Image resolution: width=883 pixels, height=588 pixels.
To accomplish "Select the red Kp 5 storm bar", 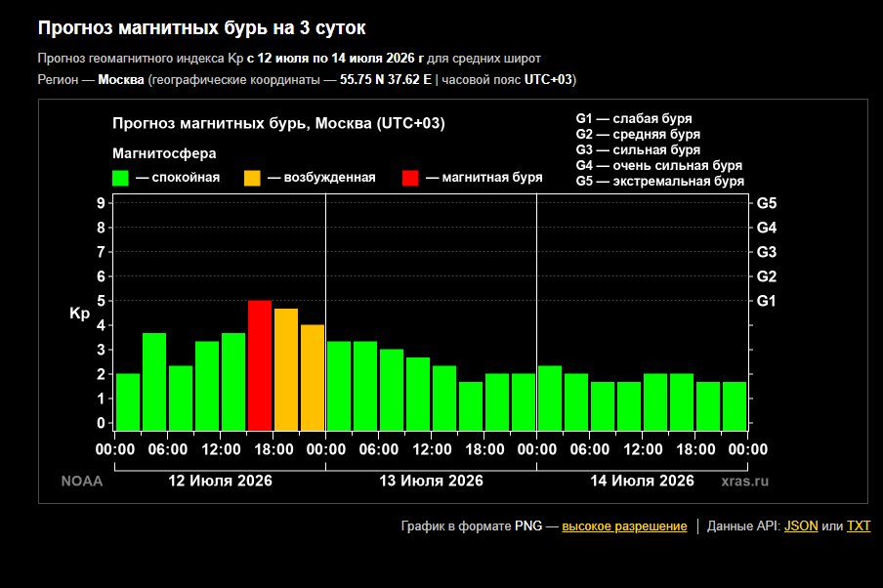I will 260,365.
